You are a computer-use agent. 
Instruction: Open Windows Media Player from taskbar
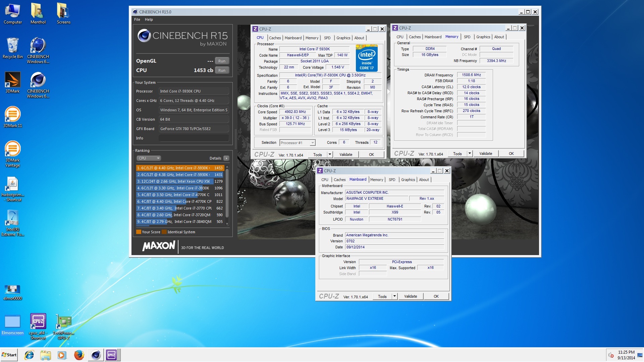[x=62, y=355]
